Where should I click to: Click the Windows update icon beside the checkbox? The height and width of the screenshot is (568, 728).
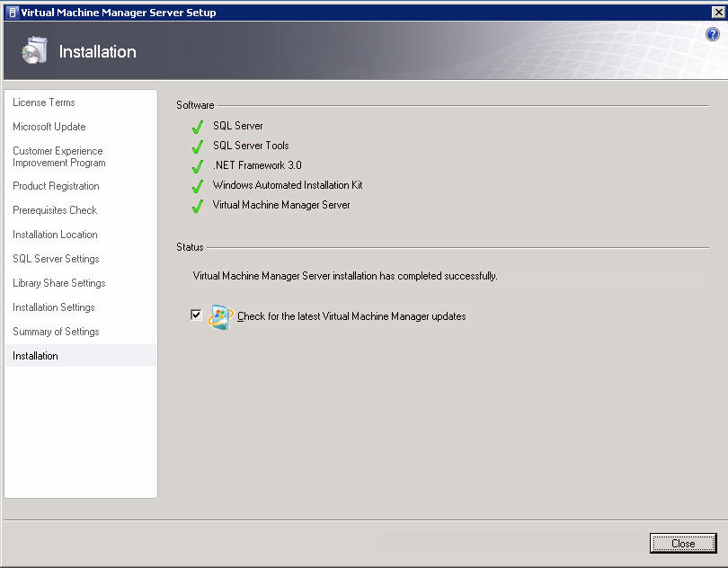(220, 316)
